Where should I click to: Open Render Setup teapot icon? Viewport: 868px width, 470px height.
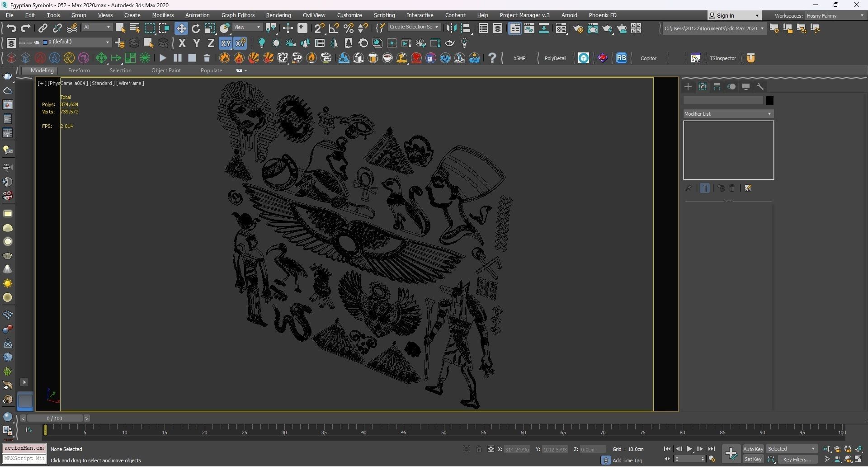578,28
